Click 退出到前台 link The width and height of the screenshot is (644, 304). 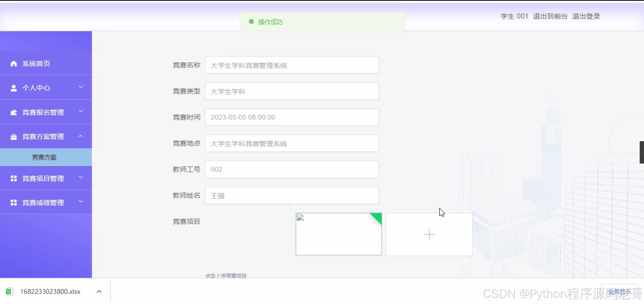(550, 16)
